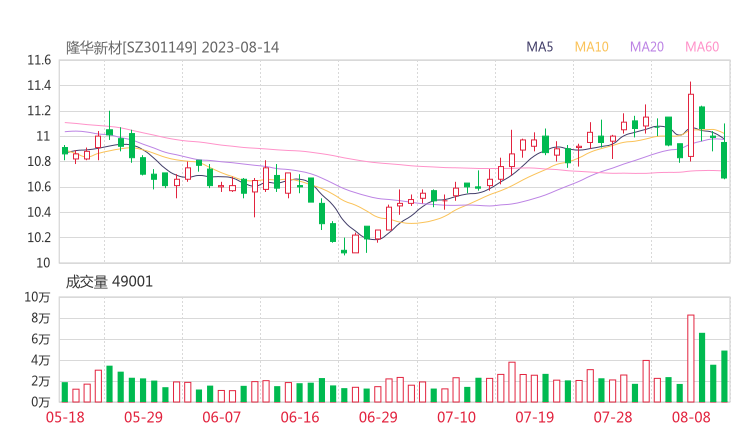
Task: Click the MA60 legend label
Action: point(702,47)
